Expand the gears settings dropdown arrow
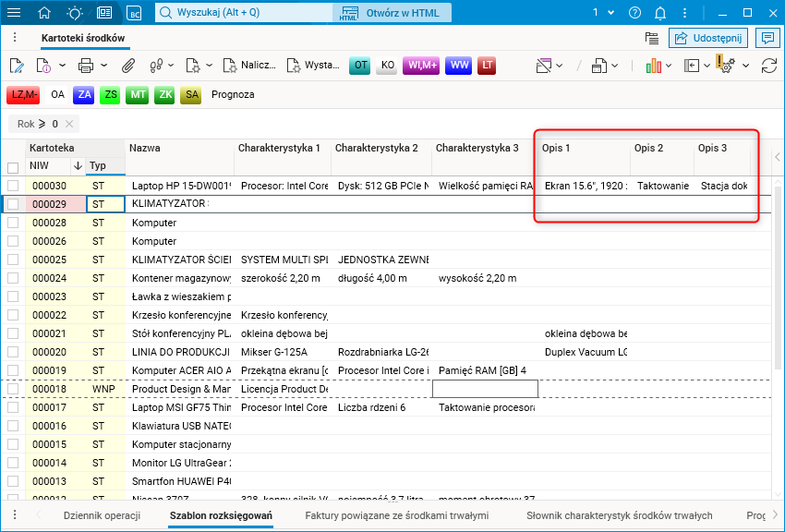The height and width of the screenshot is (532, 785). (x=745, y=65)
